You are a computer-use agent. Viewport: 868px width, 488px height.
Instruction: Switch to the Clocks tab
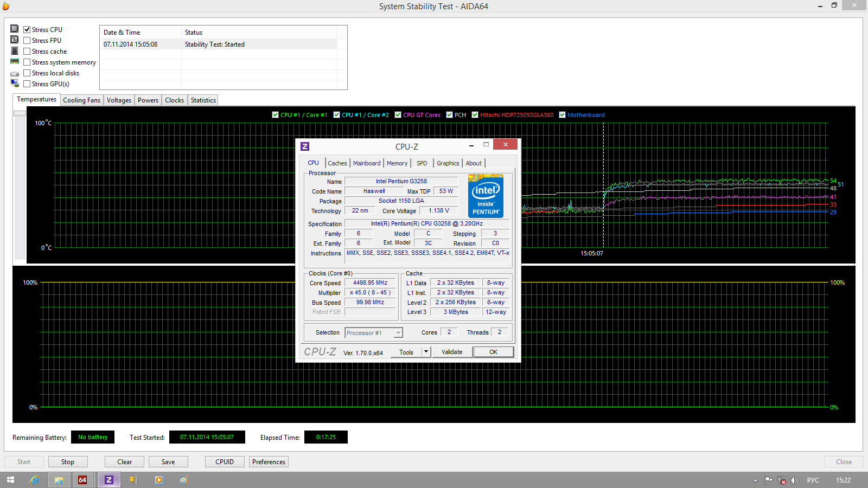(174, 100)
